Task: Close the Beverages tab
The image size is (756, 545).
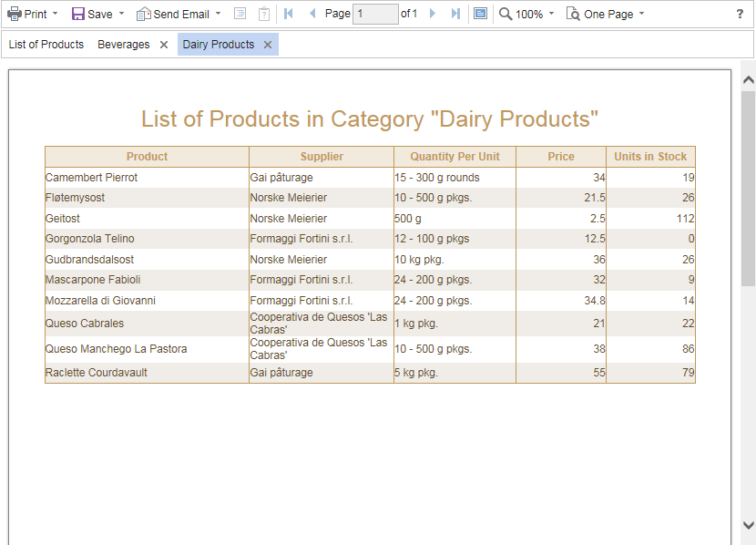Action: point(164,45)
